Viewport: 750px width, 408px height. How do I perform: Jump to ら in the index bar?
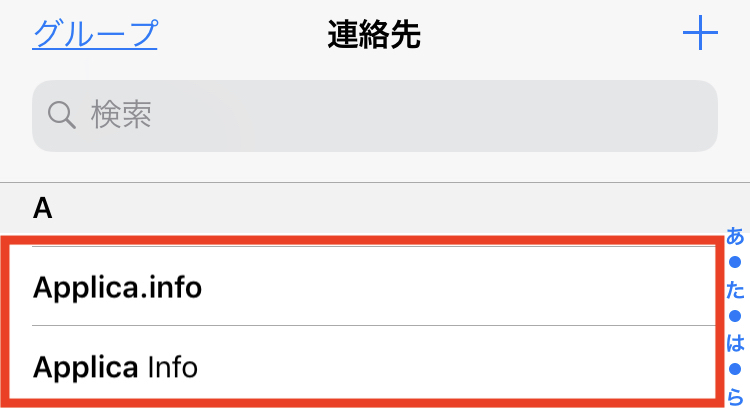[735, 397]
